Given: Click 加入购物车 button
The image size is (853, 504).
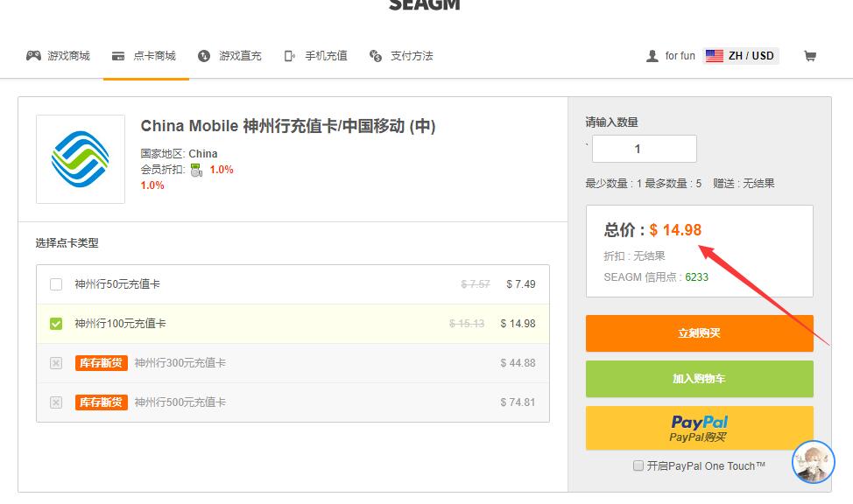Looking at the screenshot, I should [x=700, y=378].
